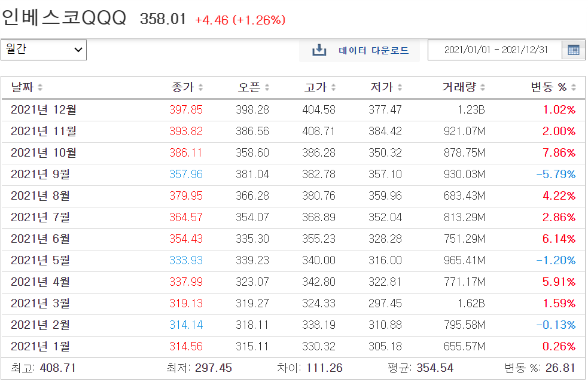This screenshot has width=588, height=382.
Task: Click 데이터 다운로드 link
Action: pos(373,50)
